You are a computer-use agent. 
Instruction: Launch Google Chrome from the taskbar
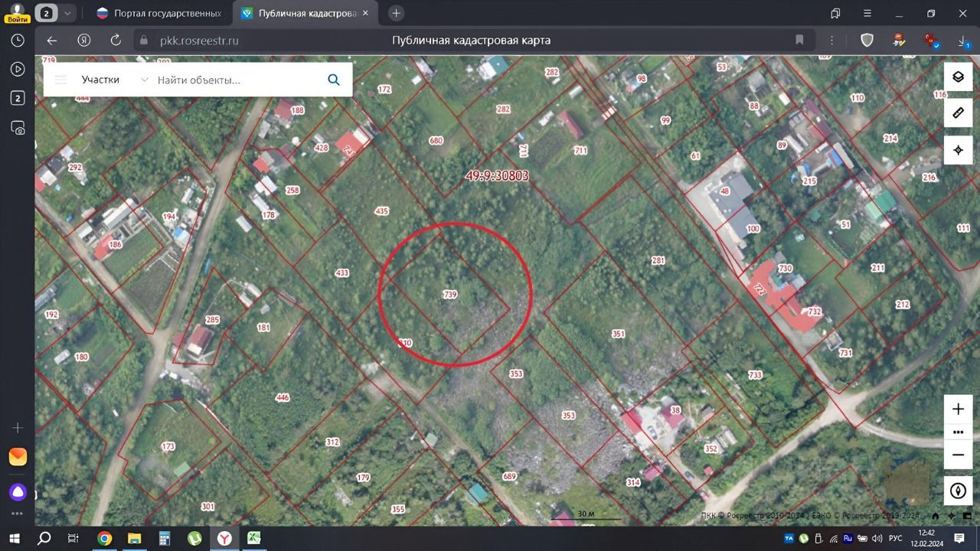point(104,539)
